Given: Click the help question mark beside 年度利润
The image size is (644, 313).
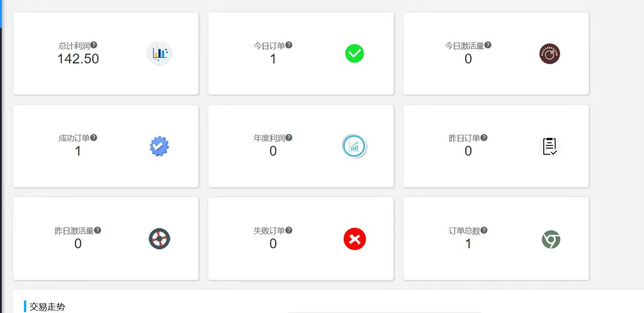Looking at the screenshot, I should click(x=289, y=138).
